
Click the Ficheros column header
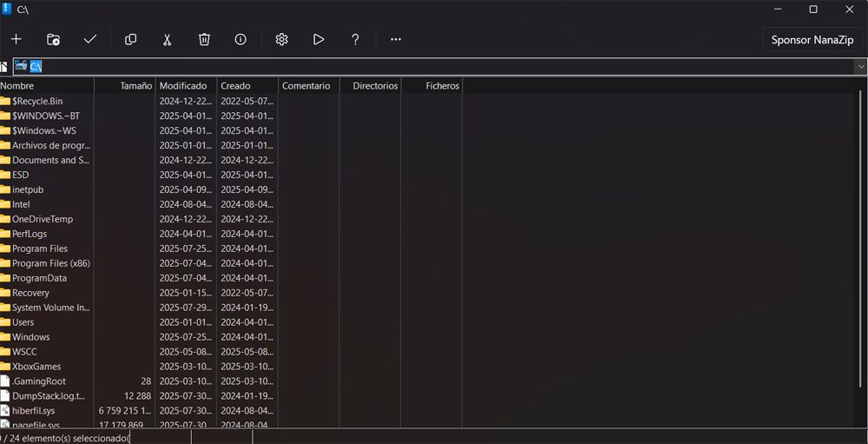(431, 86)
